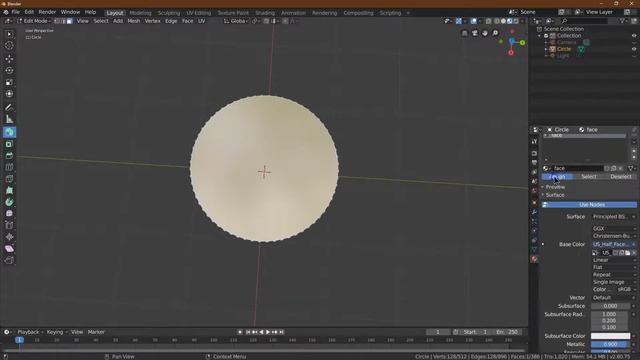
Task: Select the Select Box tool
Action: click(9, 34)
